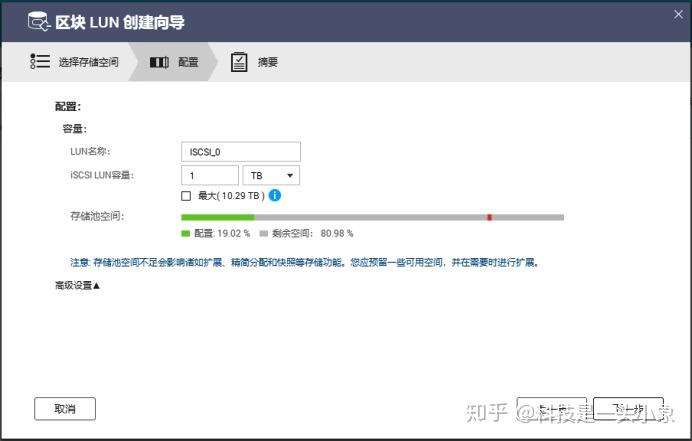
Task: Click the LUN名称 input field
Action: click(241, 152)
